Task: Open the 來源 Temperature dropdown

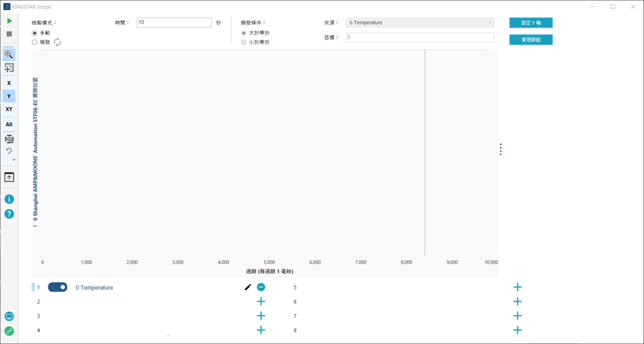Action: tap(420, 23)
